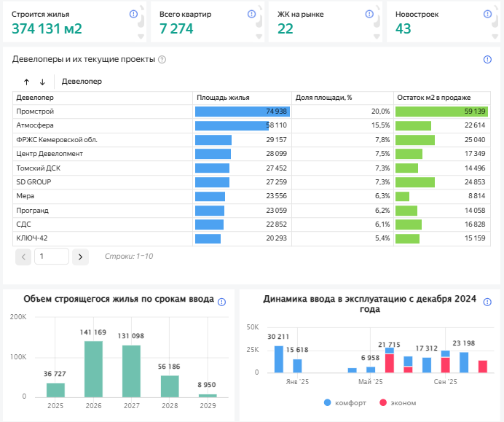Click the 2027 bar labeled 131 098
This screenshot has width=504, height=422.
click(132, 371)
